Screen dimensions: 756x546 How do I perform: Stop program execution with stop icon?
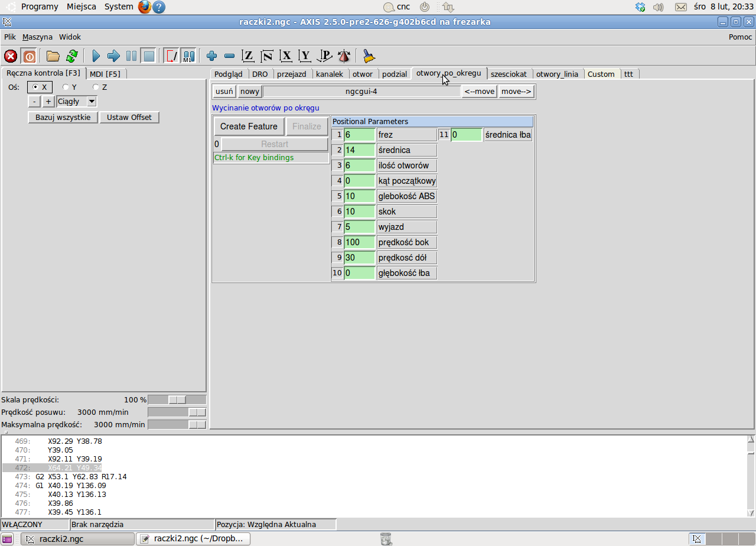tap(149, 56)
